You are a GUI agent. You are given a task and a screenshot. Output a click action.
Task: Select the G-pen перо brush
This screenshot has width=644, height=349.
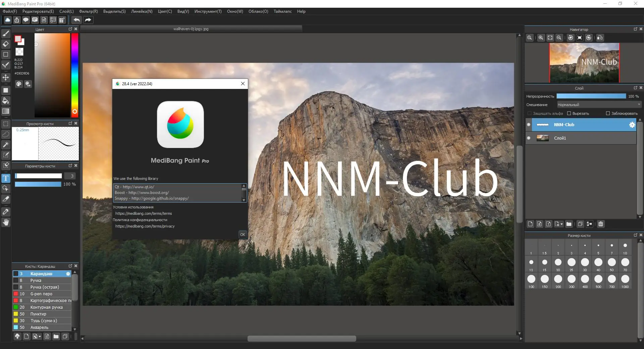click(42, 294)
